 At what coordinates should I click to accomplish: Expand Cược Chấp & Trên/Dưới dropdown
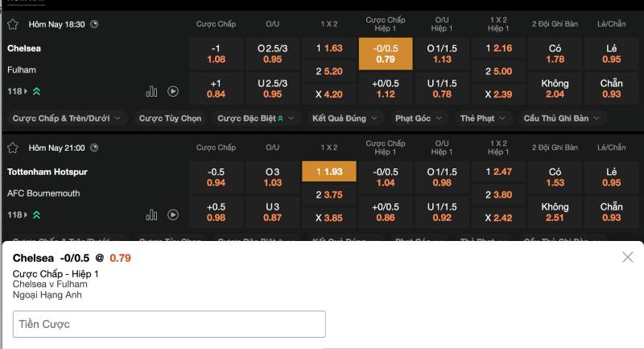[x=67, y=118]
